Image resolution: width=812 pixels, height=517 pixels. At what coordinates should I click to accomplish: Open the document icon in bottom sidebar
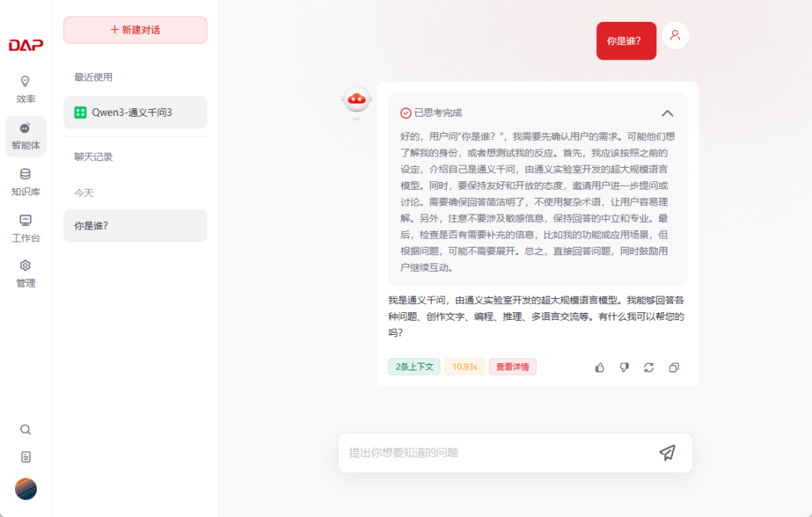tap(26, 457)
